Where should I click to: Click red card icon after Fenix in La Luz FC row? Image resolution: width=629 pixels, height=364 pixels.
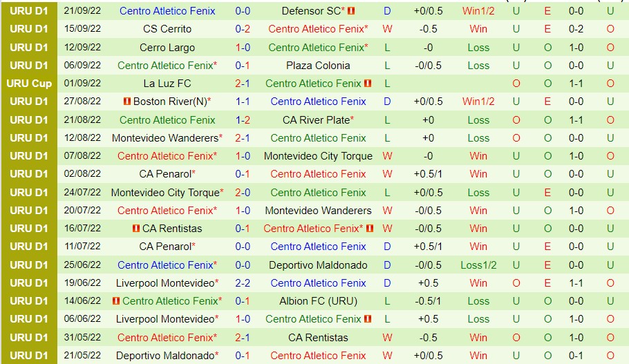[x=368, y=84]
